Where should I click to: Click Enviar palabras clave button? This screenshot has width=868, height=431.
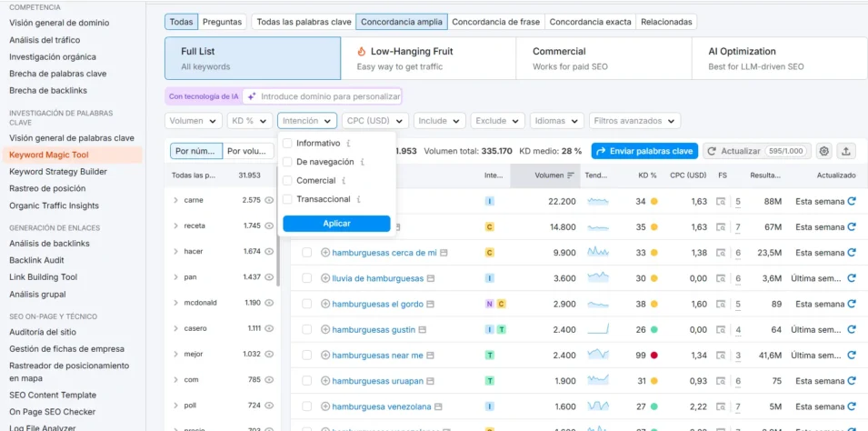645,151
